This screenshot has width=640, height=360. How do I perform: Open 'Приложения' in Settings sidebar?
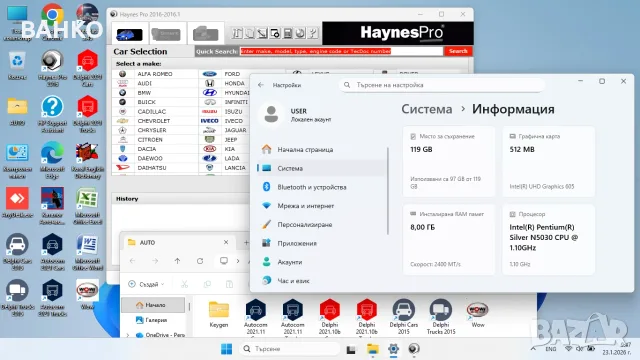pos(322,243)
